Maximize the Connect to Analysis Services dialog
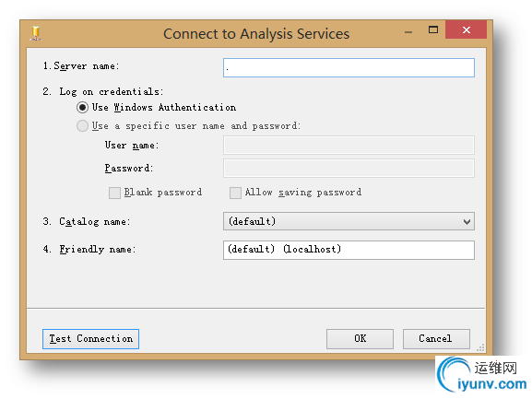Viewport: 532px width, 399px height. pyautogui.click(x=433, y=29)
